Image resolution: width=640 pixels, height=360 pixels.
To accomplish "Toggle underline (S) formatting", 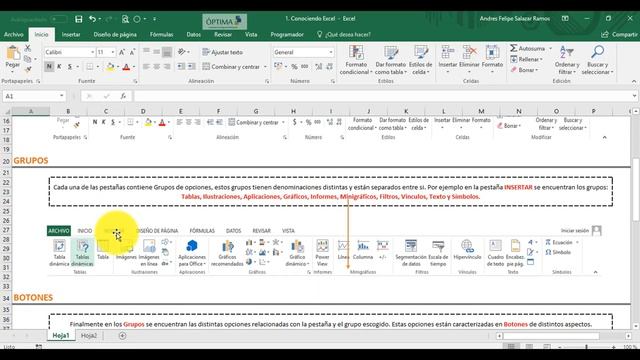I will (70, 67).
